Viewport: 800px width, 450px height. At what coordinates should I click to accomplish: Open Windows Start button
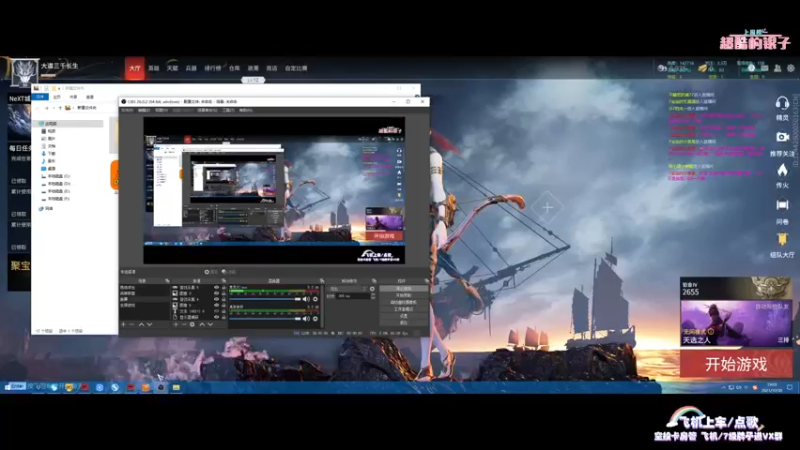point(7,387)
